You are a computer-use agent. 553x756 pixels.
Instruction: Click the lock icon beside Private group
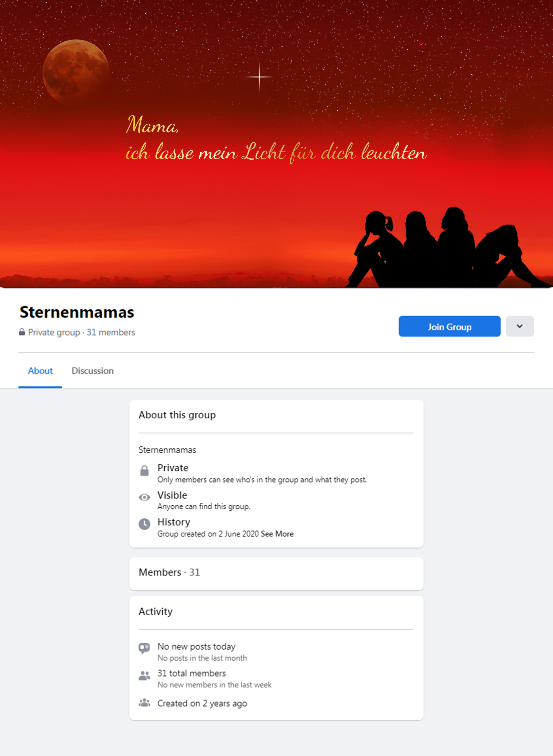point(22,332)
